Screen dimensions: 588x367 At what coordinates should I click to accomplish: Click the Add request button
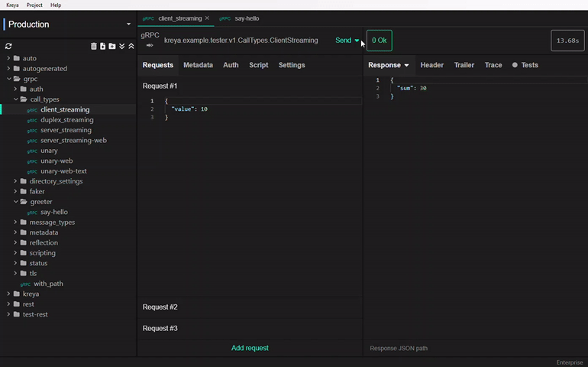[250, 348]
